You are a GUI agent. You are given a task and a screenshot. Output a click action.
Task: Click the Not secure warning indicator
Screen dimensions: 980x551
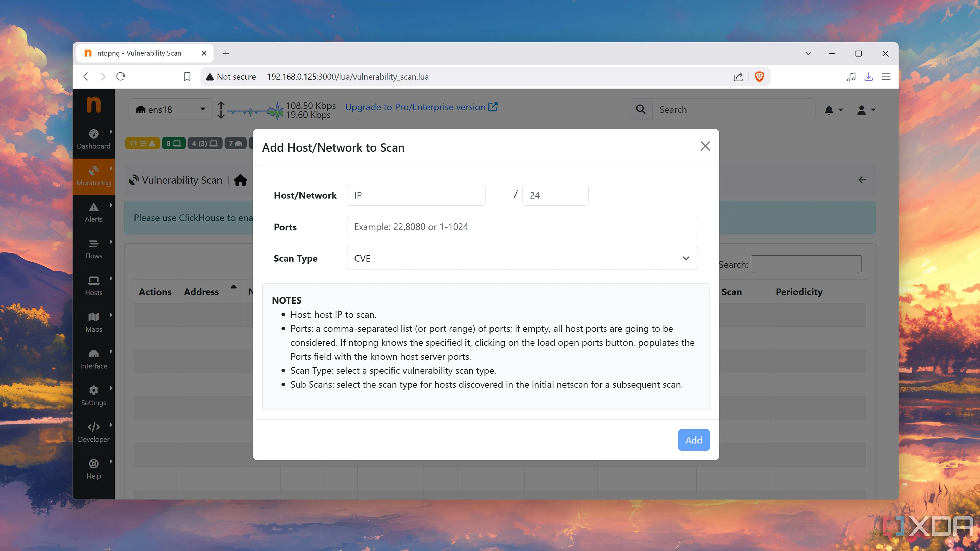(x=231, y=77)
